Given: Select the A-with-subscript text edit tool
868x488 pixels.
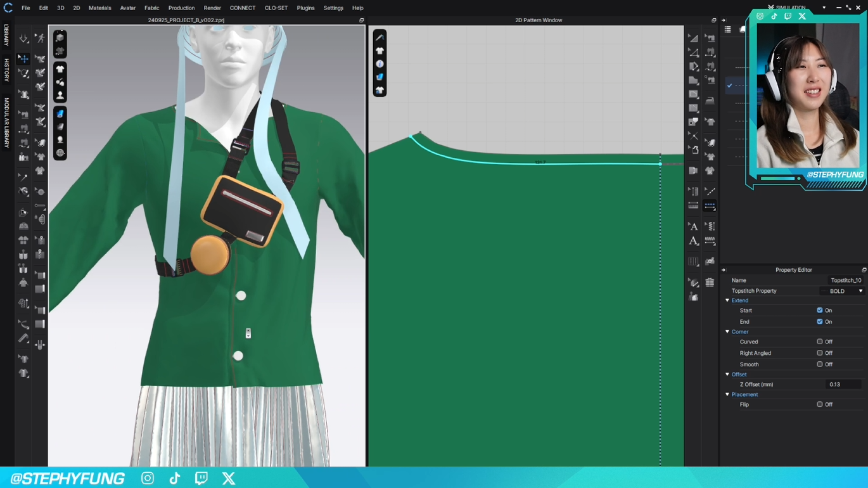Looking at the screenshot, I should click(694, 241).
